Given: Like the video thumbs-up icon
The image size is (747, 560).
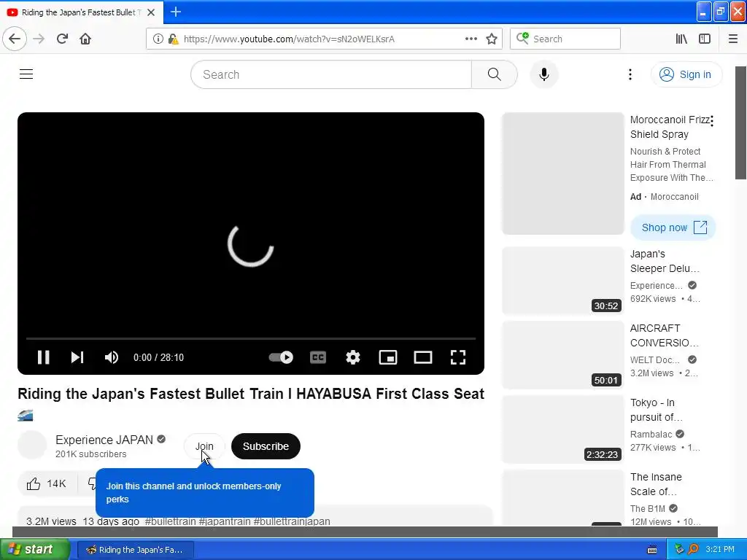Looking at the screenshot, I should 34,484.
